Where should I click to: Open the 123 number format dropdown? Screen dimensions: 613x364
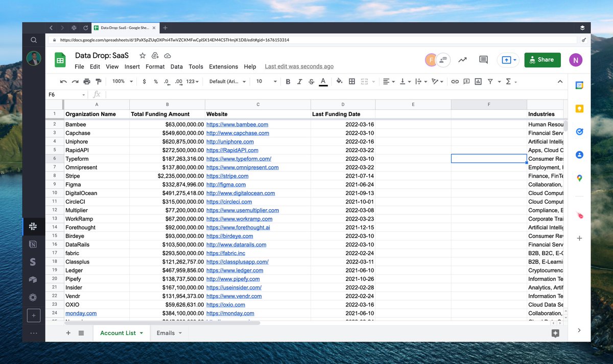(193, 82)
